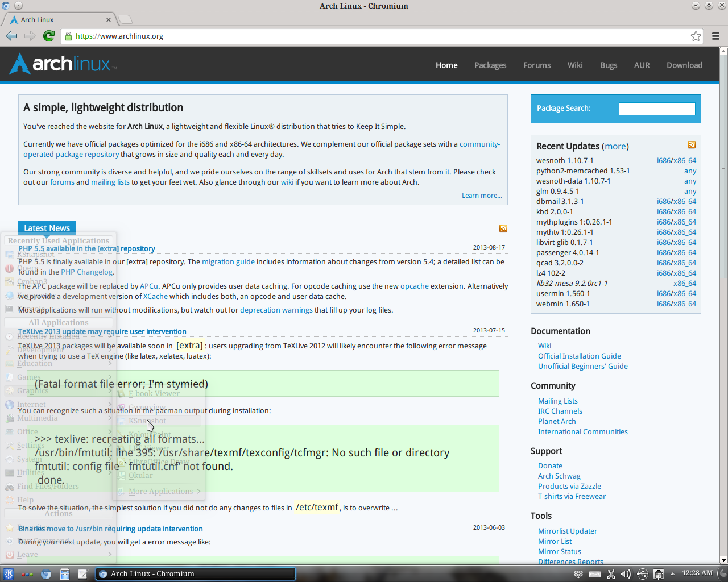Click the keyboard layout tray icon
728x582 pixels.
[x=595, y=574]
